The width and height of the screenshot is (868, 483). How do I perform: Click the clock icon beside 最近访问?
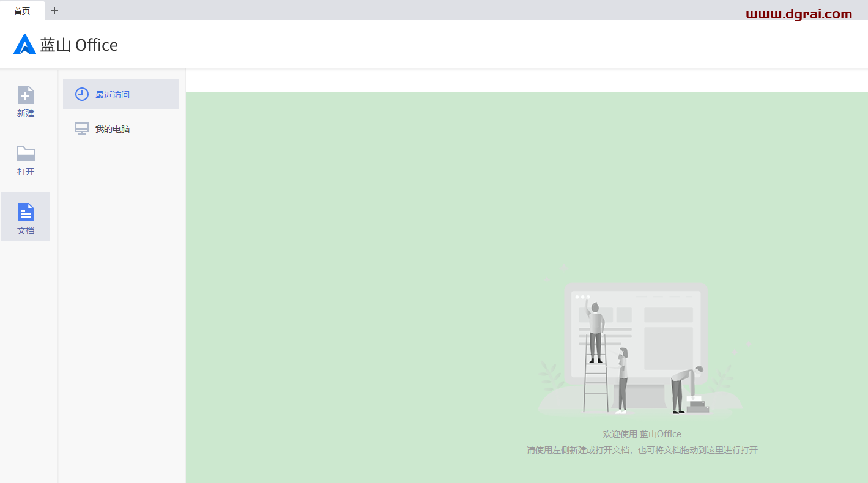pyautogui.click(x=82, y=94)
